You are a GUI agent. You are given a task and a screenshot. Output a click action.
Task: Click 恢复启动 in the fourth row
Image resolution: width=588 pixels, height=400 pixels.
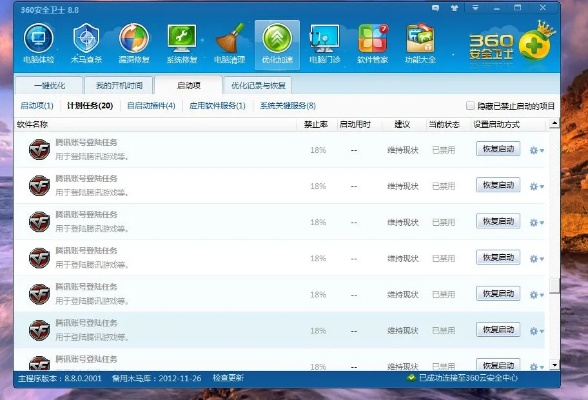(x=498, y=257)
